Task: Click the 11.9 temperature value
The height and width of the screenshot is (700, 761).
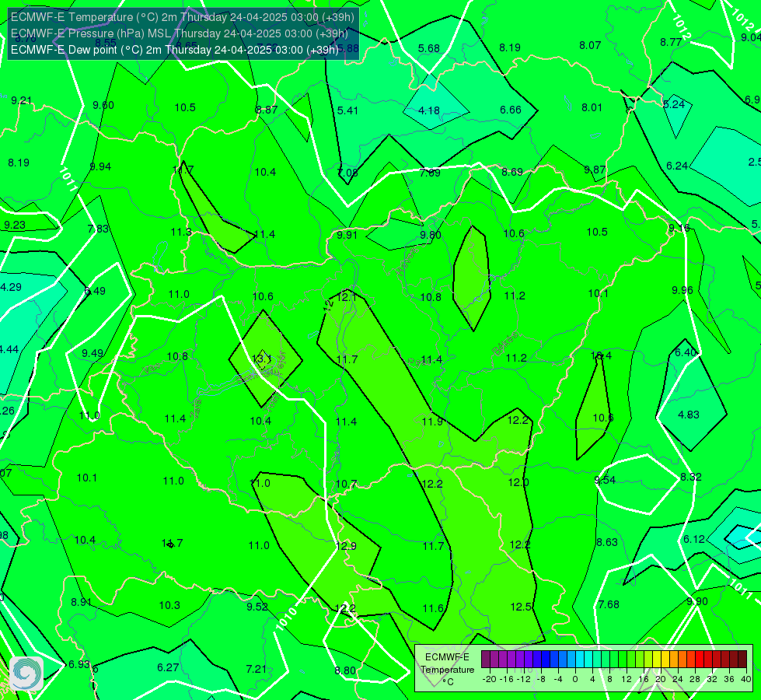Action: coord(432,422)
